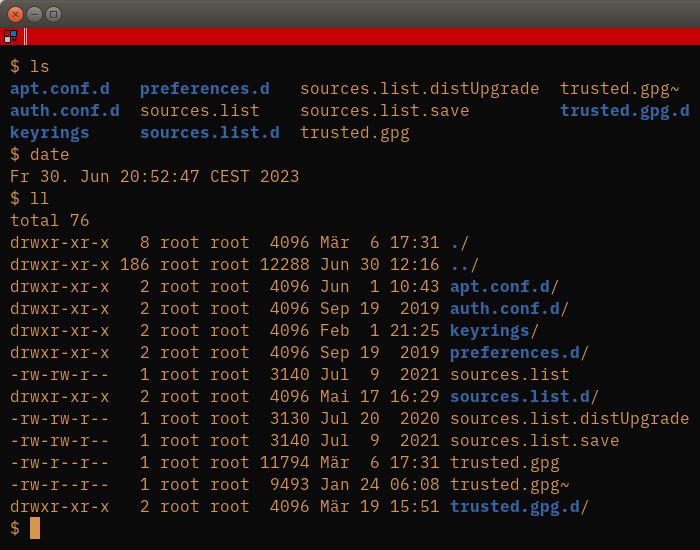Click trusted.gpg~ in the ls output

pyautogui.click(x=620, y=88)
